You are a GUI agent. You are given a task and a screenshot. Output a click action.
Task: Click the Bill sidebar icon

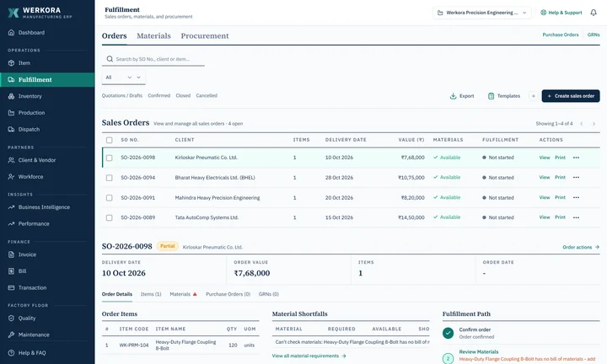click(11, 271)
